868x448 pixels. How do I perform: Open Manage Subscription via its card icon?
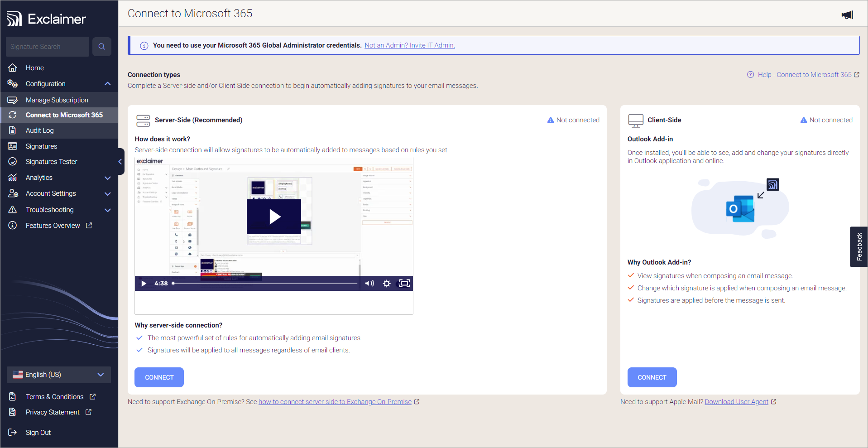pos(13,100)
